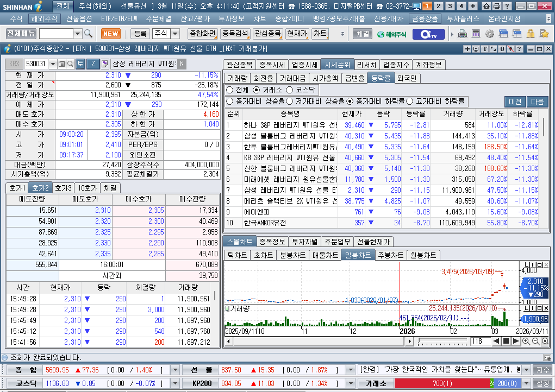Screen dimensions: 555x392
Task: Click the 다음 button
Action: (537, 102)
